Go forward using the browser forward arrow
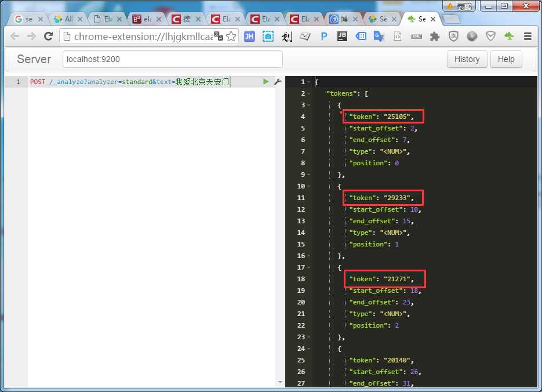The image size is (542, 392). (31, 37)
